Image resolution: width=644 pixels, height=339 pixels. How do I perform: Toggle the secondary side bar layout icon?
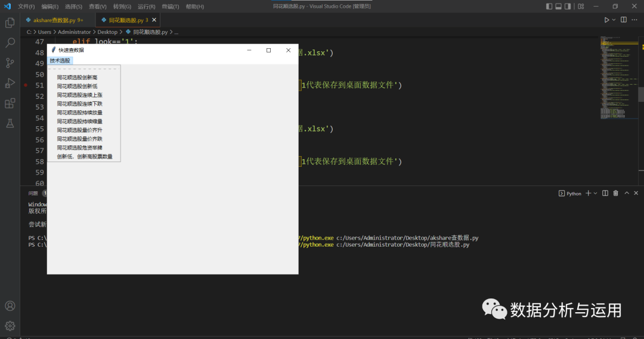click(568, 6)
